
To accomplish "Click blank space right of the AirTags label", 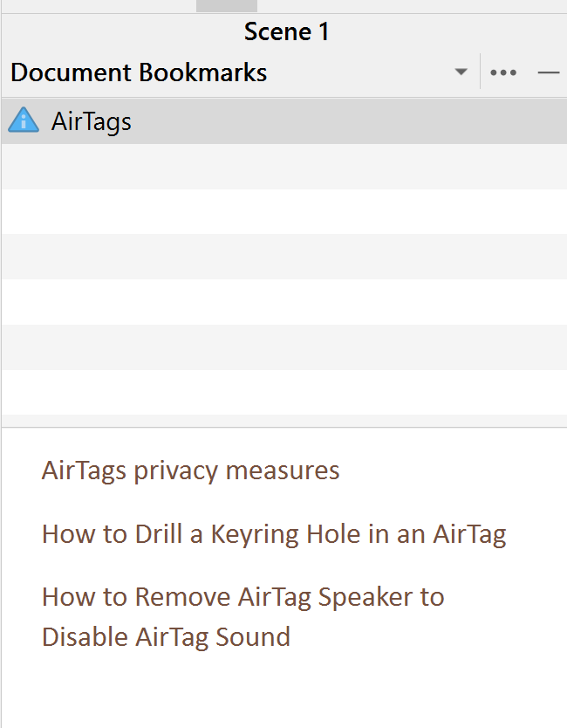I will tap(348, 121).
